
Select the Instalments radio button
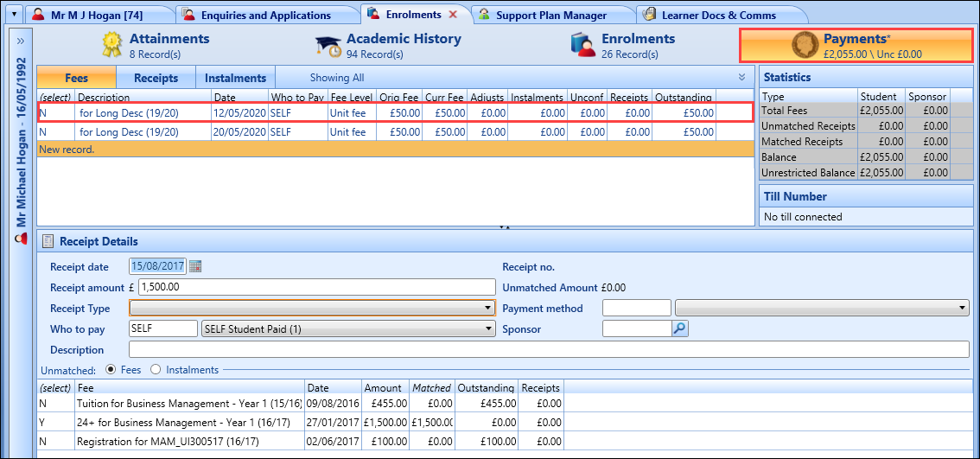click(156, 369)
